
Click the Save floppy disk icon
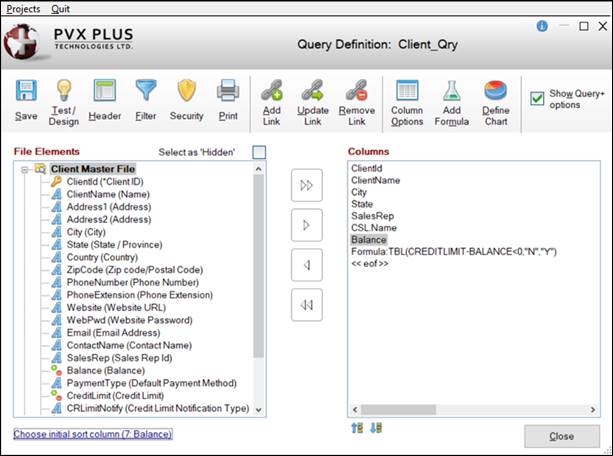26,90
